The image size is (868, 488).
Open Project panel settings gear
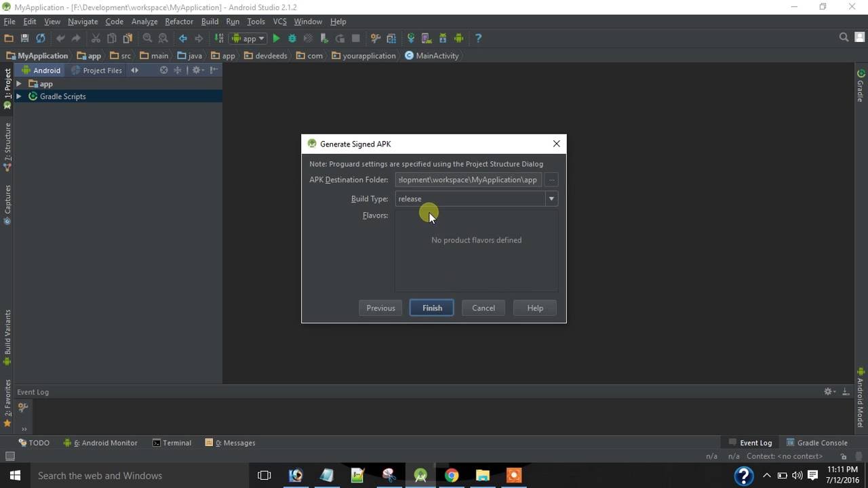tap(197, 70)
